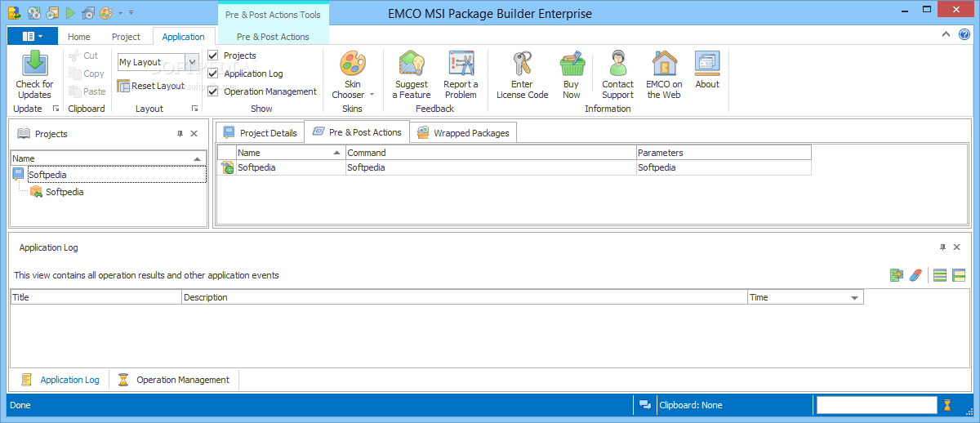
Task: Open the quick access toolbar customize arrow
Action: (x=131, y=13)
